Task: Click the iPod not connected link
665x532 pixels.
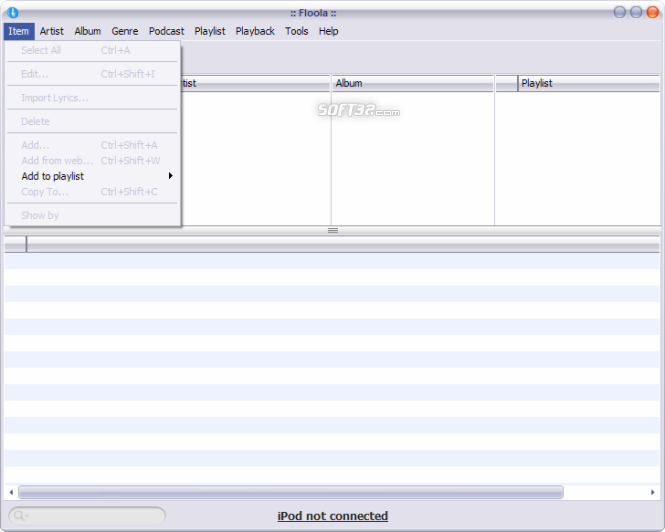Action: coord(332,516)
